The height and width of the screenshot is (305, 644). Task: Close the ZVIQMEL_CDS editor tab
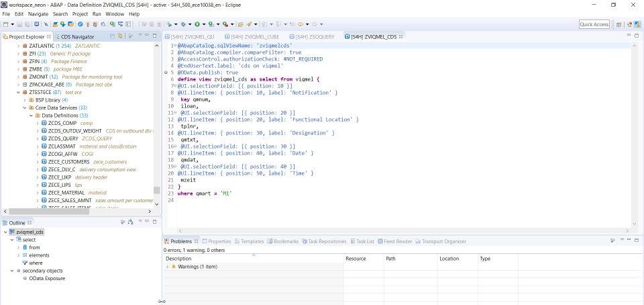401,36
